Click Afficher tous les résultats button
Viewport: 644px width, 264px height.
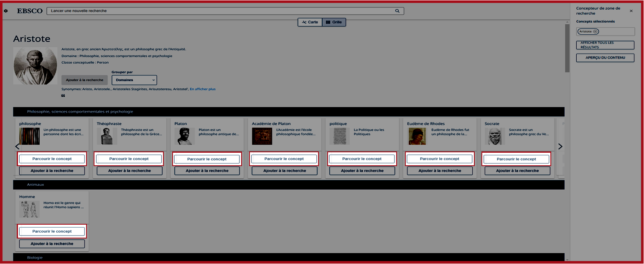(x=605, y=45)
